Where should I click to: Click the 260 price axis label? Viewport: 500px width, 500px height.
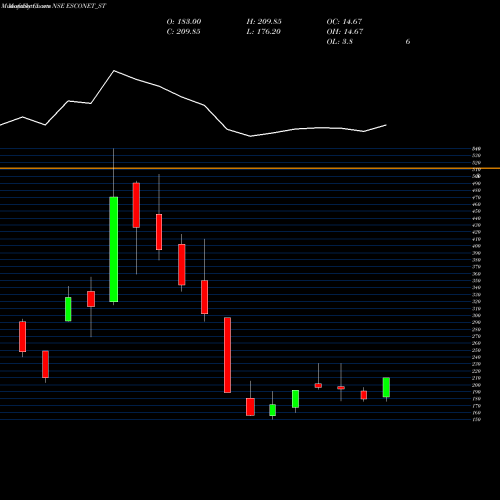(x=476, y=343)
